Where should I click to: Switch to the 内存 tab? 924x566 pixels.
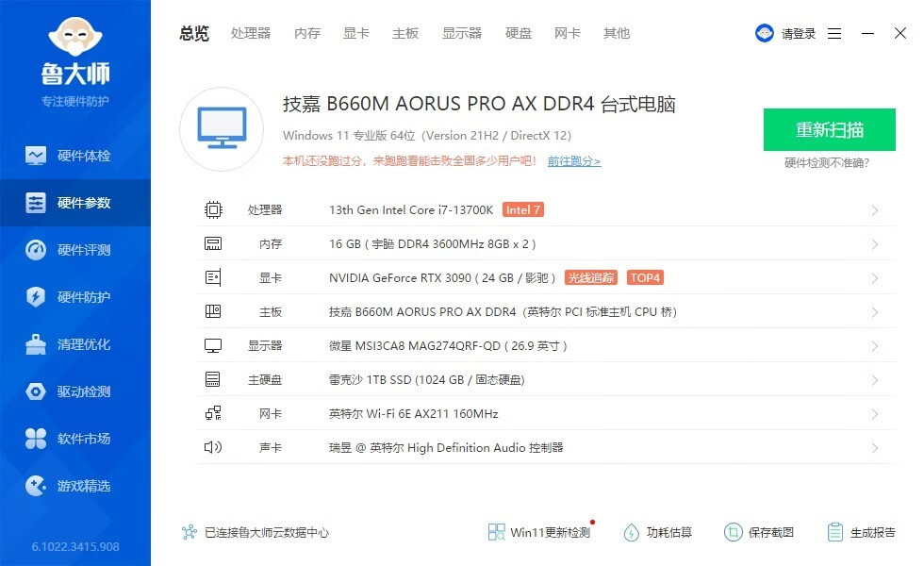(x=306, y=33)
